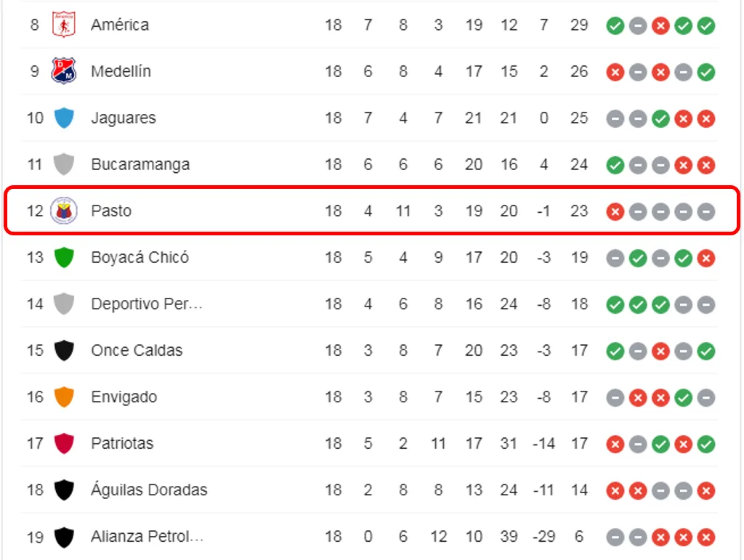Click Pasto's red loss indicator
744x560 pixels.
coord(615,211)
